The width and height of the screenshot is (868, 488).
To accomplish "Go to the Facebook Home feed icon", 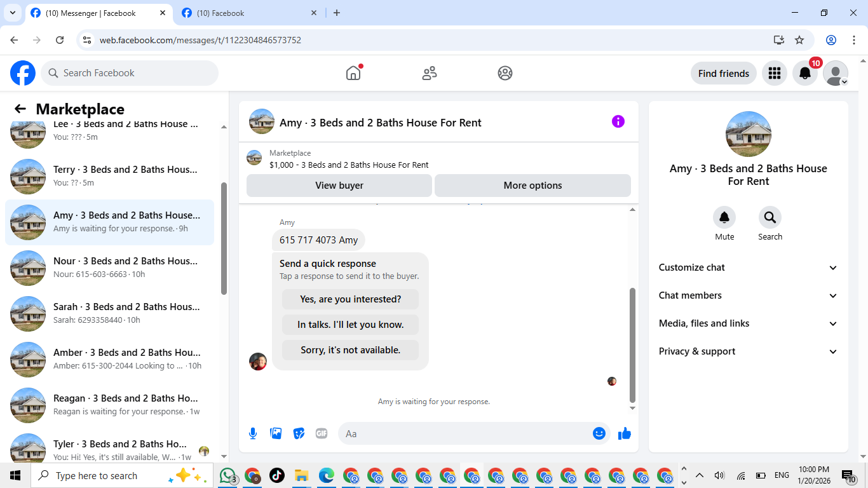I will 353,73.
